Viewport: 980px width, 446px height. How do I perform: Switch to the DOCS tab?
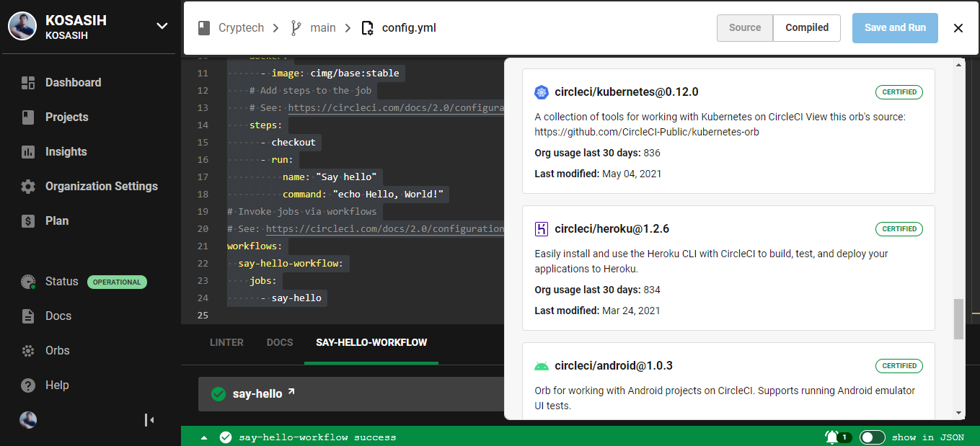point(280,342)
